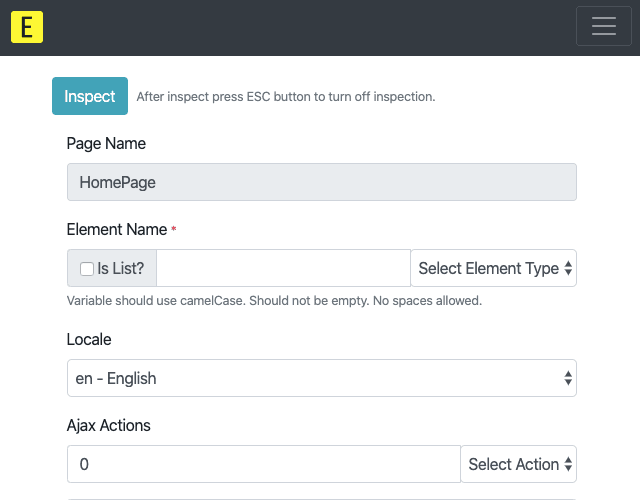This screenshot has width=640, height=500.
Task: Click the red required asterisk
Action: [174, 229]
